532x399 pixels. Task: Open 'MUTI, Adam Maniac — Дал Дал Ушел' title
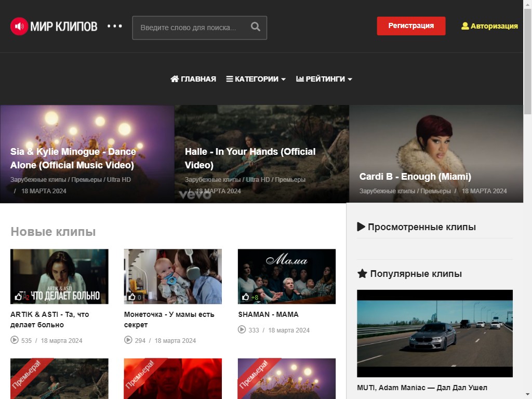pos(422,388)
